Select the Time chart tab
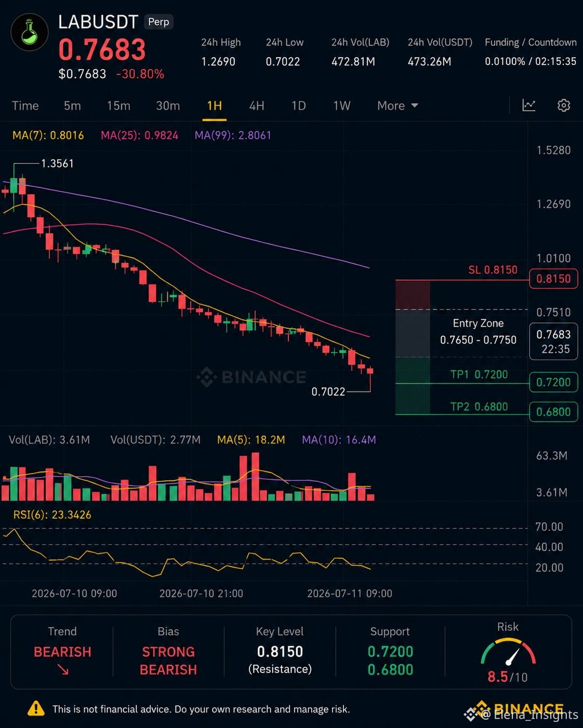The image size is (583, 728). pyautogui.click(x=25, y=105)
